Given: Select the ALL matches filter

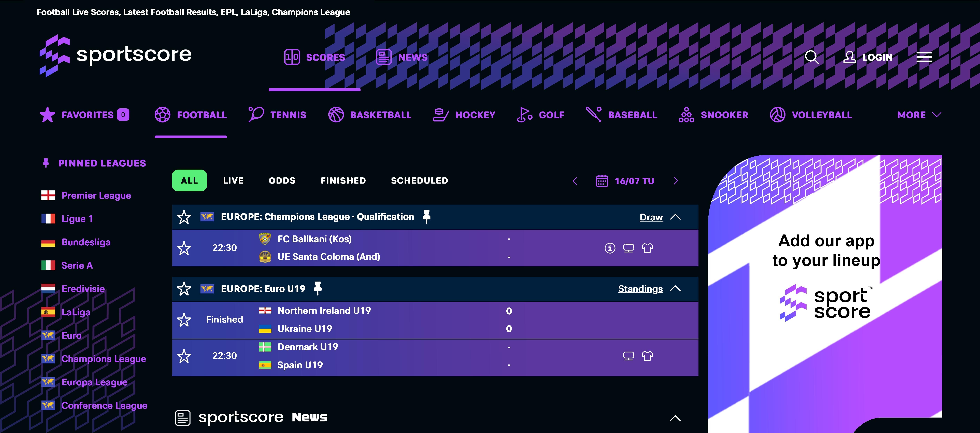Looking at the screenshot, I should point(189,181).
